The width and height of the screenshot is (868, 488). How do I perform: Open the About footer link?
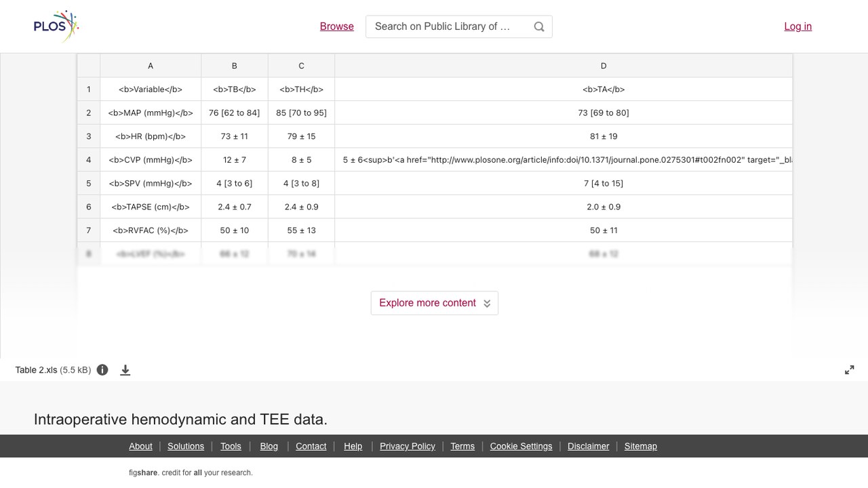coord(140,446)
